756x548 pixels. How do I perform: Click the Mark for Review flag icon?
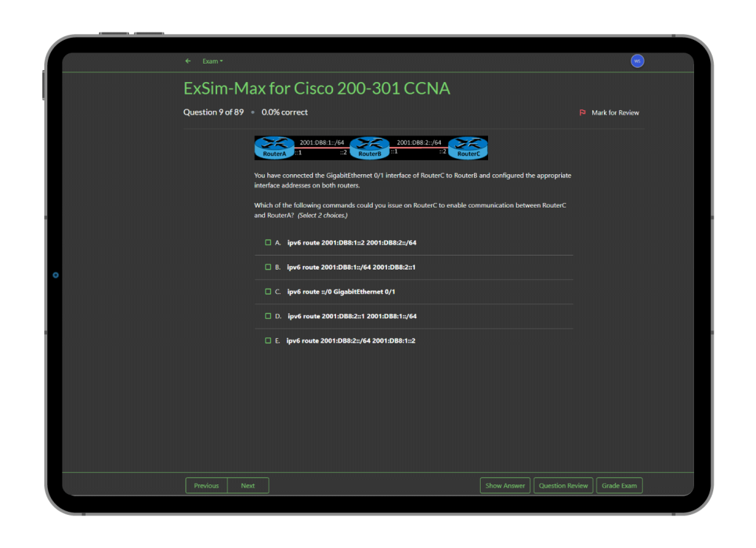(x=583, y=113)
